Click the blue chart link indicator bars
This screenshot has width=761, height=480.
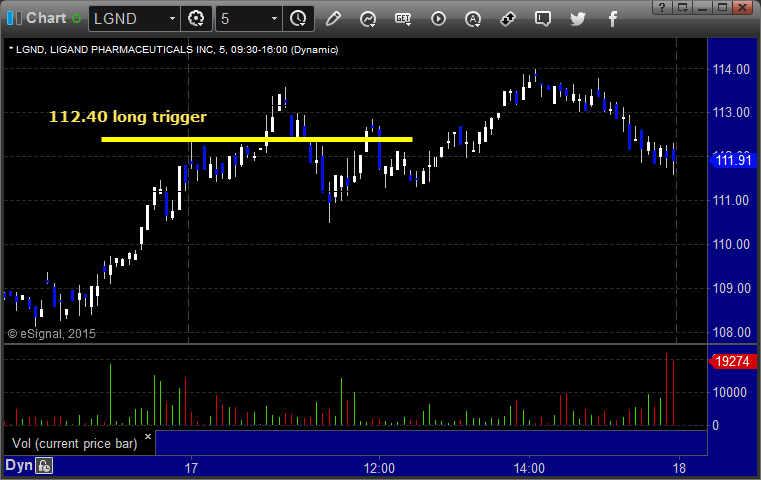point(14,18)
